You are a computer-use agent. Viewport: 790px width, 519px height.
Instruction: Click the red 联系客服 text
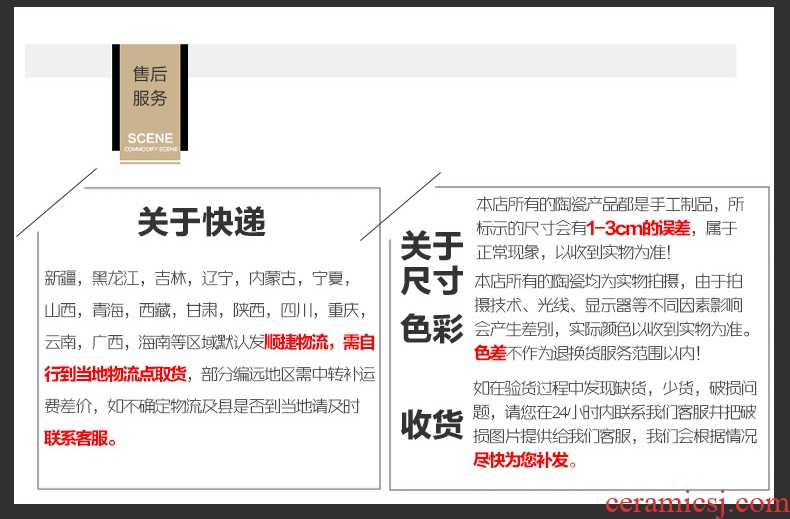pyautogui.click(x=81, y=438)
